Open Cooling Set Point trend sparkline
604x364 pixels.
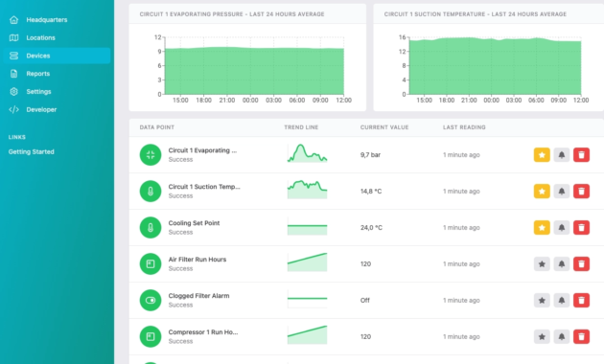tap(307, 226)
